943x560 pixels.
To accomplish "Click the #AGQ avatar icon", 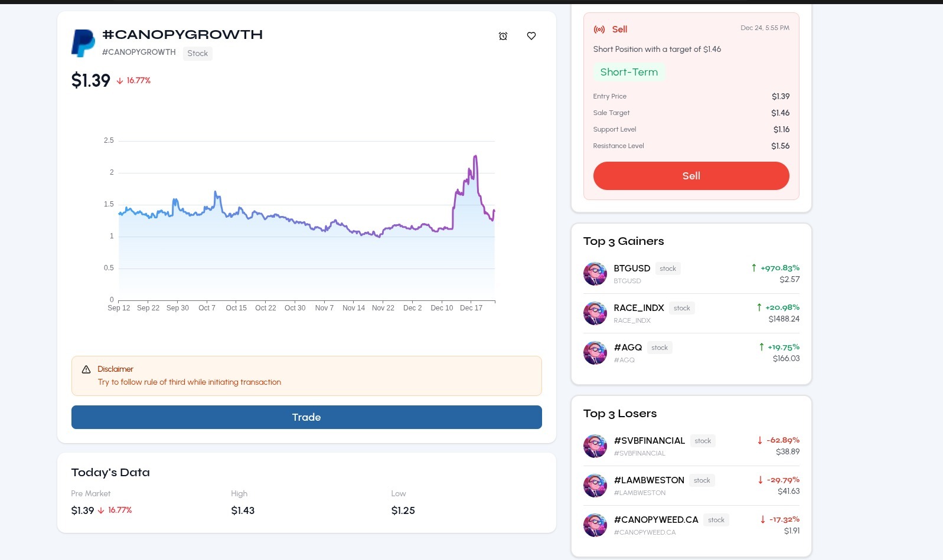I will coord(595,353).
